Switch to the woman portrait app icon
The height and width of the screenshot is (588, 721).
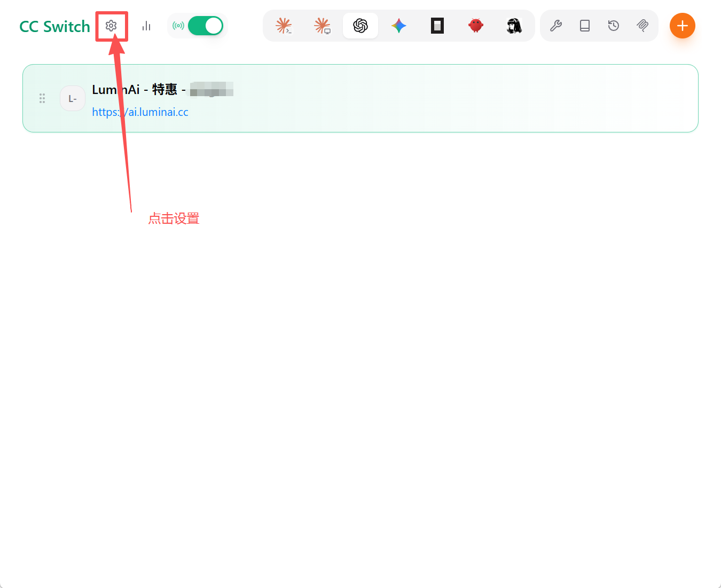[x=514, y=26]
